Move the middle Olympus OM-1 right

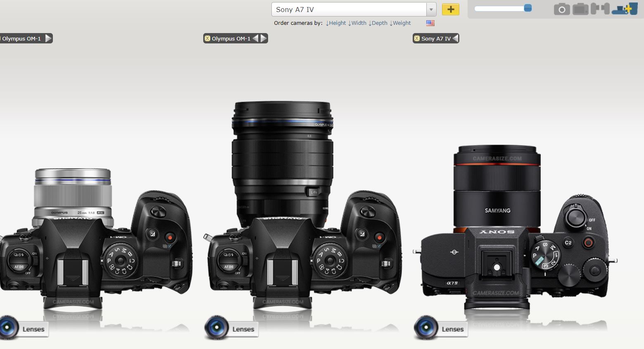coord(263,38)
